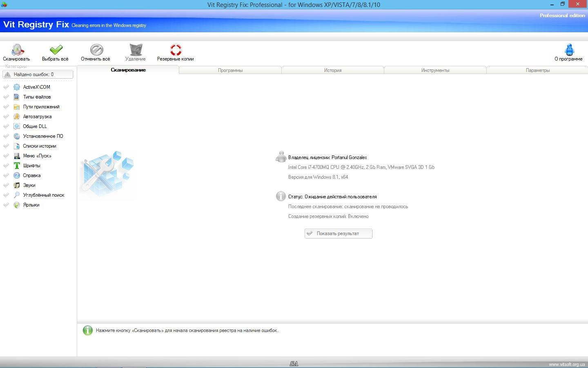Toggle the Установленное ПО checkmark
This screenshot has width=588, height=368.
click(x=6, y=136)
